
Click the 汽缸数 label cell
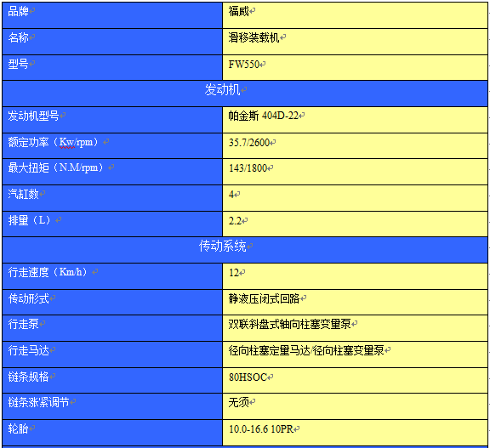coord(112,198)
